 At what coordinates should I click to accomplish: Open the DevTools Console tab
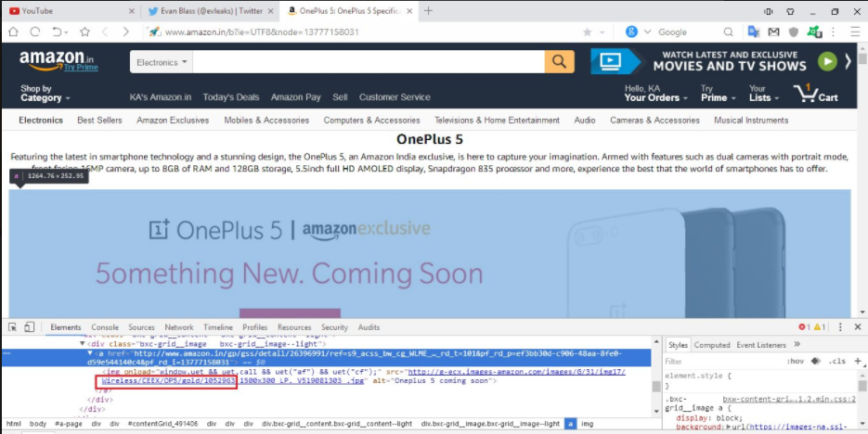[x=105, y=326]
